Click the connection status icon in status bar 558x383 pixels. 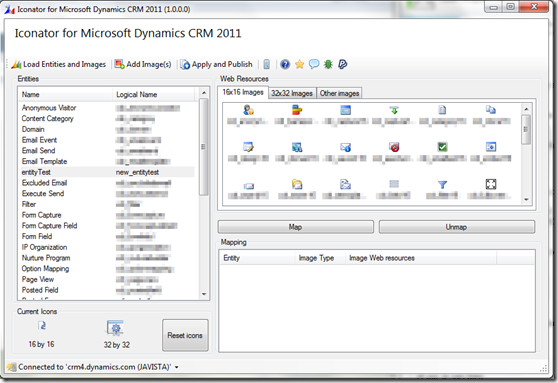tap(12, 367)
